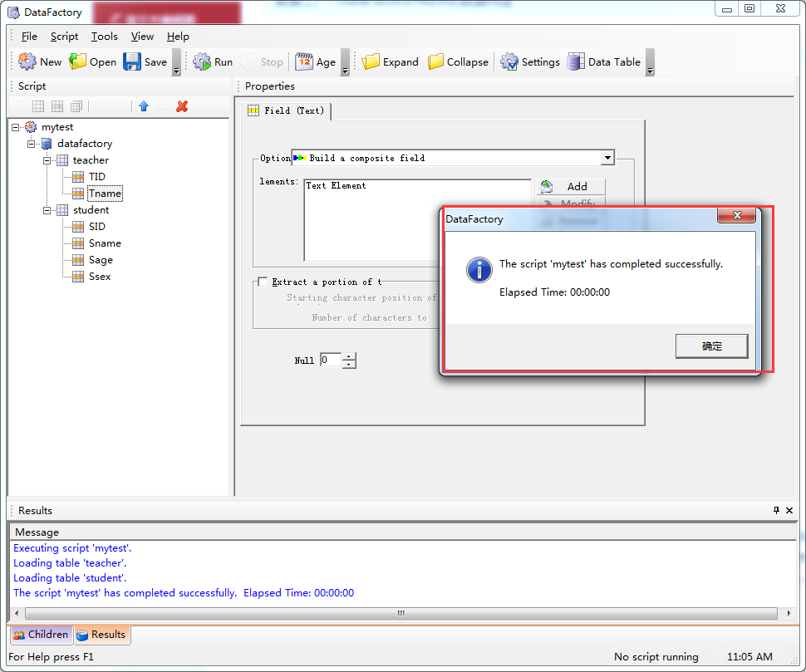Open the Tools menu
The width and height of the screenshot is (806, 672).
104,36
